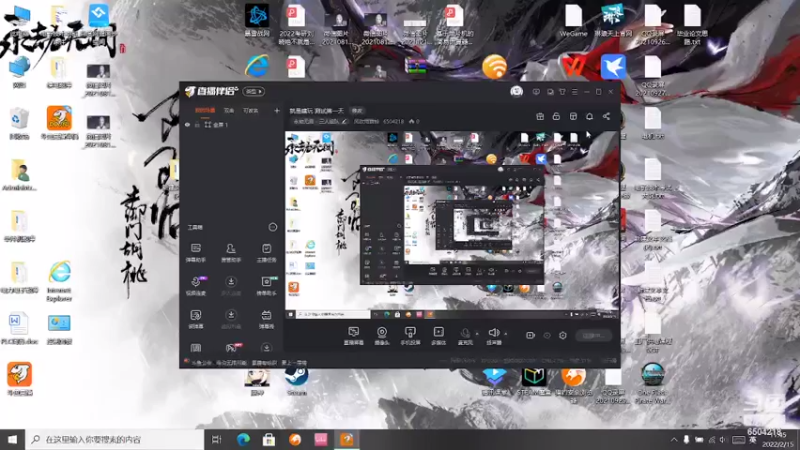Click the padlock icon above preview
The height and width of the screenshot is (450, 800).
[556, 116]
